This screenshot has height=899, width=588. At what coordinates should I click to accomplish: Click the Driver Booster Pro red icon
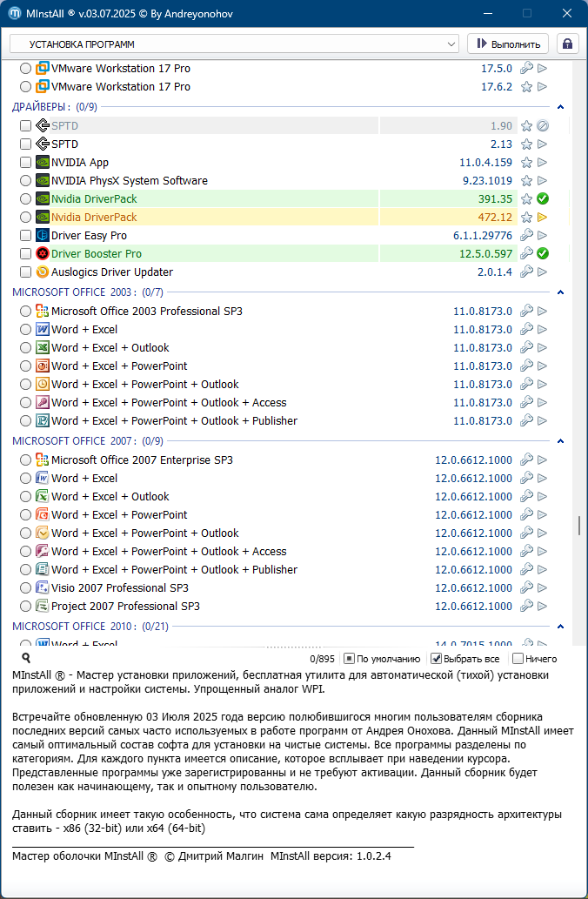tap(43, 253)
